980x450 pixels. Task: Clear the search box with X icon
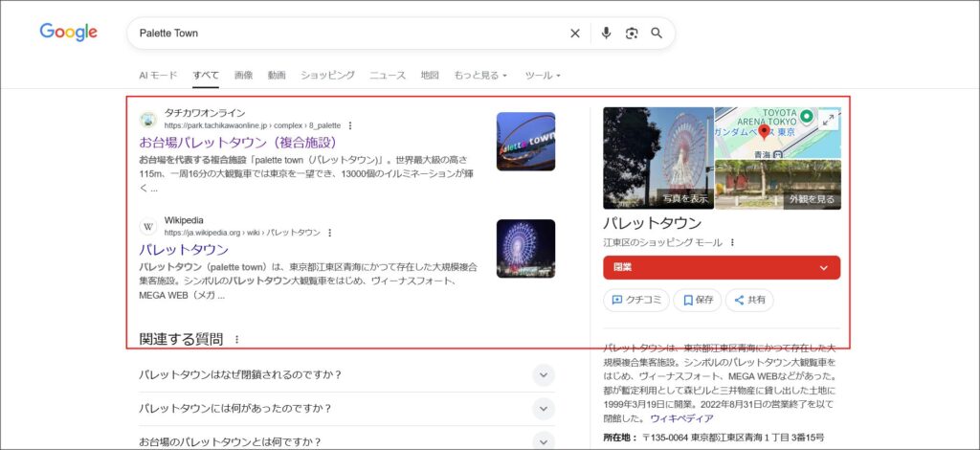coord(575,34)
